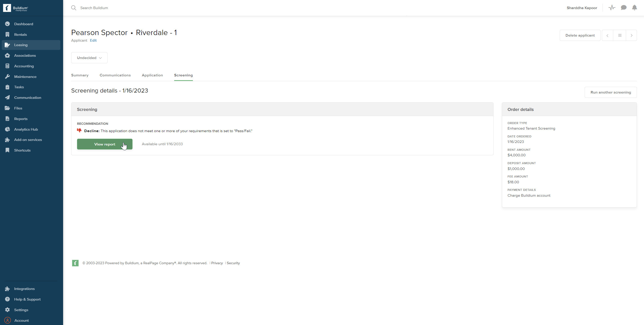This screenshot has width=644, height=325.
Task: Expand the Undecided status dropdown
Action: click(89, 58)
